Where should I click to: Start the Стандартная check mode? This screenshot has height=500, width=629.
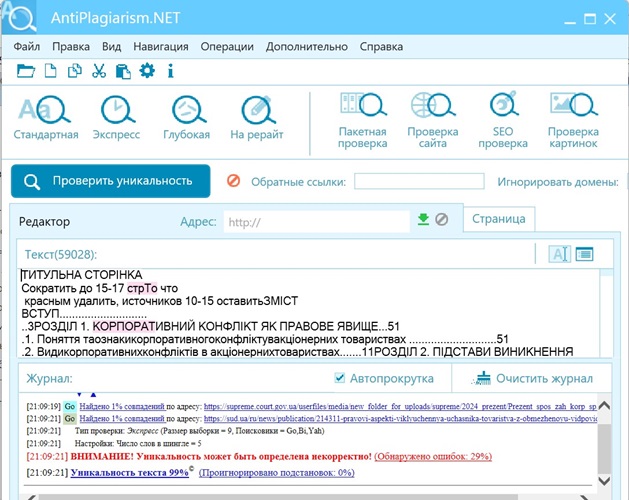click(46, 117)
